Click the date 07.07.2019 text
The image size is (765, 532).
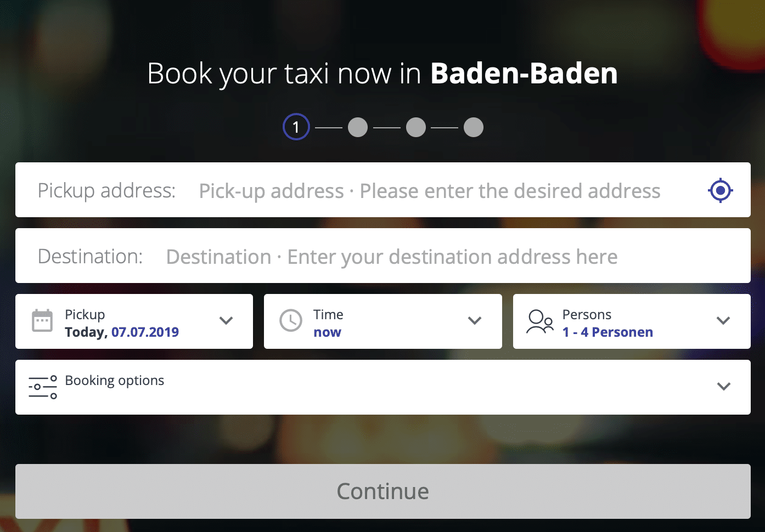click(145, 332)
